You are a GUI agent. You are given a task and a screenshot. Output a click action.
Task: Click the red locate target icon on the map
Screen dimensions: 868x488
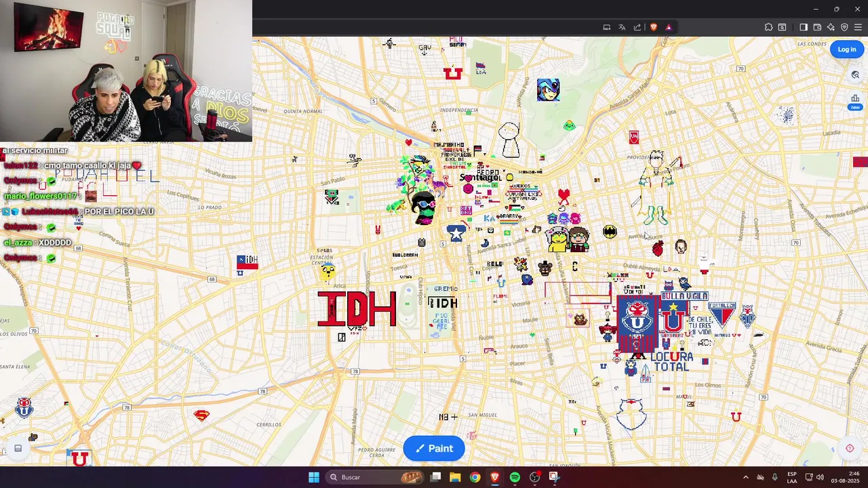pyautogui.click(x=850, y=449)
